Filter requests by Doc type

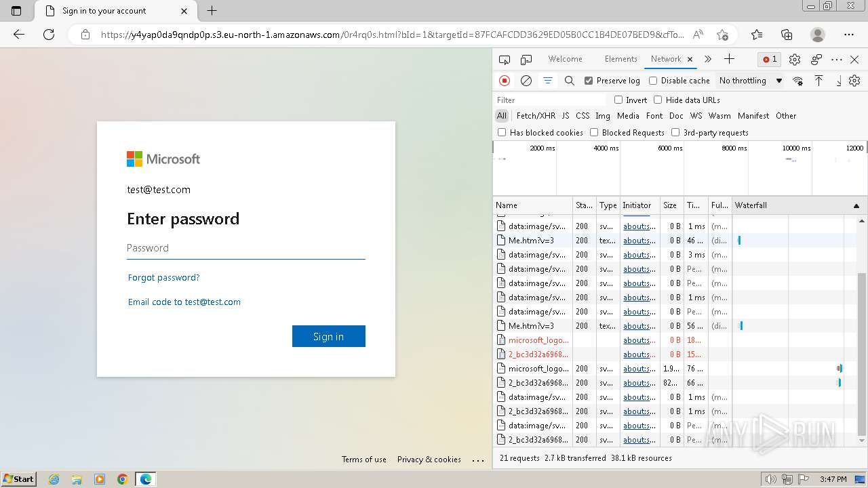point(676,116)
